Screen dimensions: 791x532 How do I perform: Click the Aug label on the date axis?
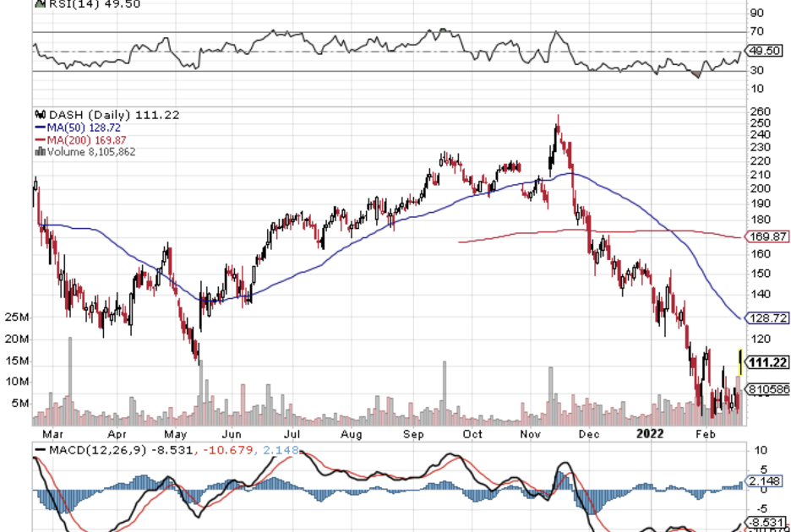[x=351, y=434]
